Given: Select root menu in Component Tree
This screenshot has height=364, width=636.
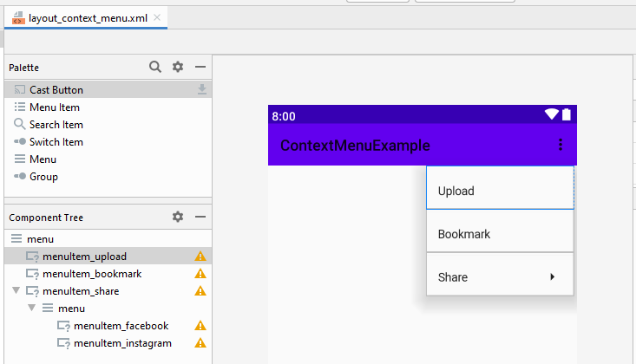Looking at the screenshot, I should point(108,238).
